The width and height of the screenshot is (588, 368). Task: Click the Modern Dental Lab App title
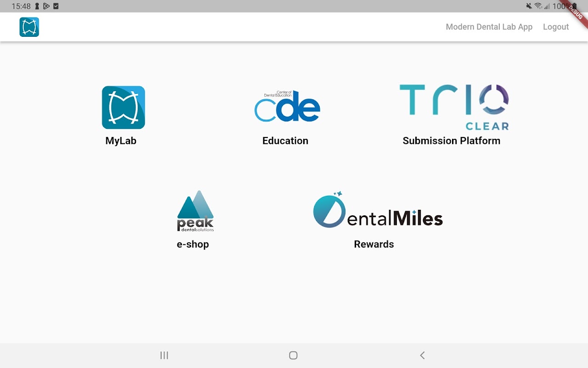489,27
